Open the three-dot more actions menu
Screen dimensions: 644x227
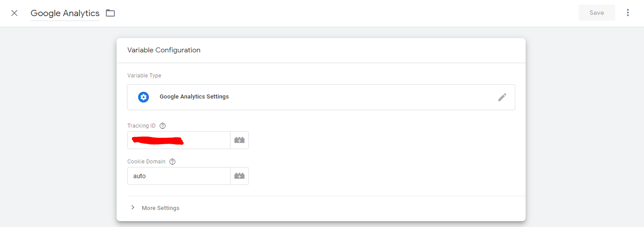pyautogui.click(x=628, y=13)
